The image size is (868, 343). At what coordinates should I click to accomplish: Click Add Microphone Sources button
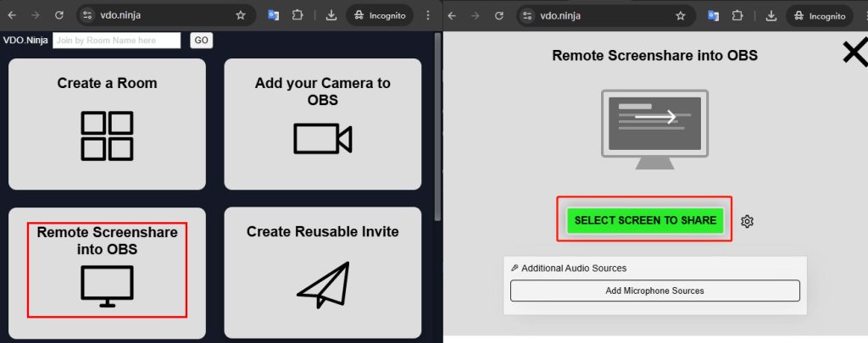pos(655,290)
